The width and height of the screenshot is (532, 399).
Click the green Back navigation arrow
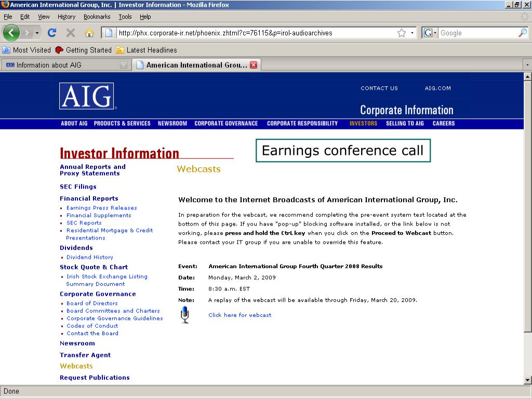tap(11, 33)
